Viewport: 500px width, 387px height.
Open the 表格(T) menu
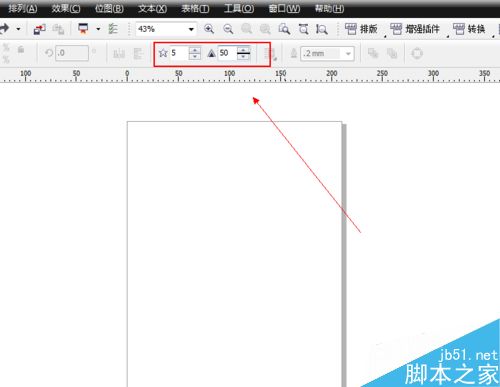(x=195, y=8)
